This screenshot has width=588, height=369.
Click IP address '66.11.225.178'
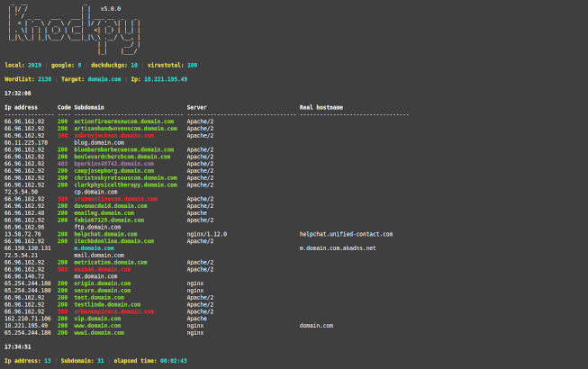pos(26,143)
